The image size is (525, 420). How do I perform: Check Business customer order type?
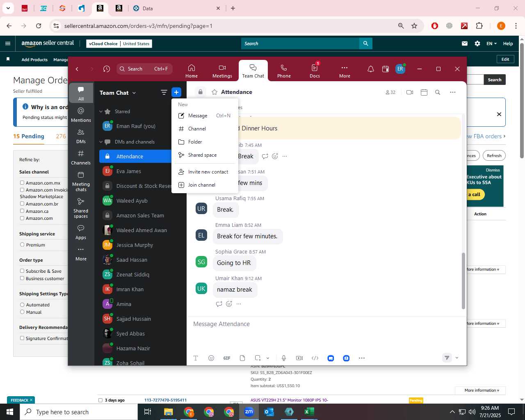click(22, 278)
